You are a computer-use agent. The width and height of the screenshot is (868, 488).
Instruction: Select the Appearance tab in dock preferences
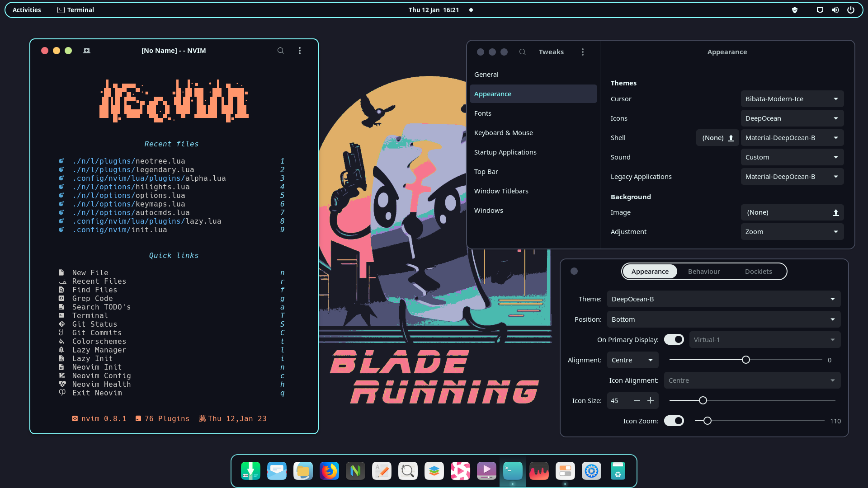point(650,272)
